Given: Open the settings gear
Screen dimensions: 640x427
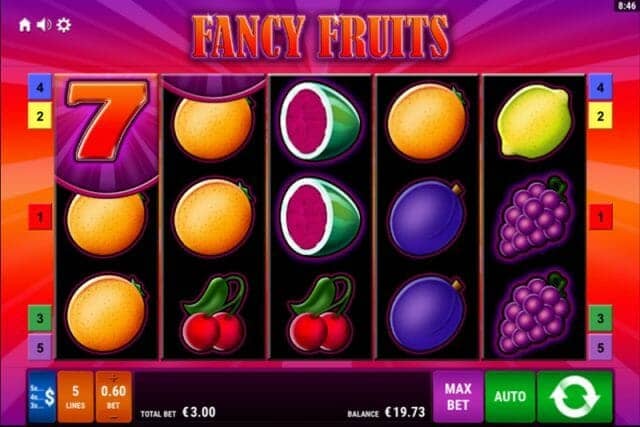Looking at the screenshot, I should coord(64,25).
